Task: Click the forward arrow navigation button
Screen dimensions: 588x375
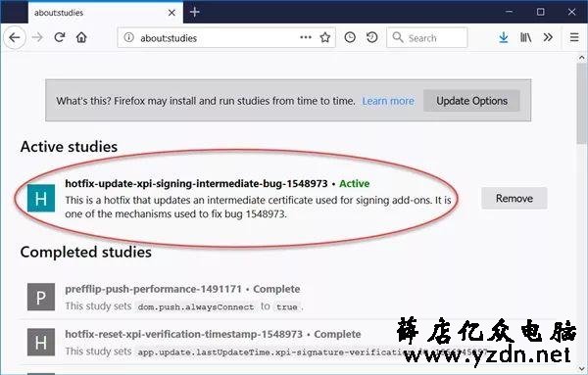Action: [x=37, y=37]
